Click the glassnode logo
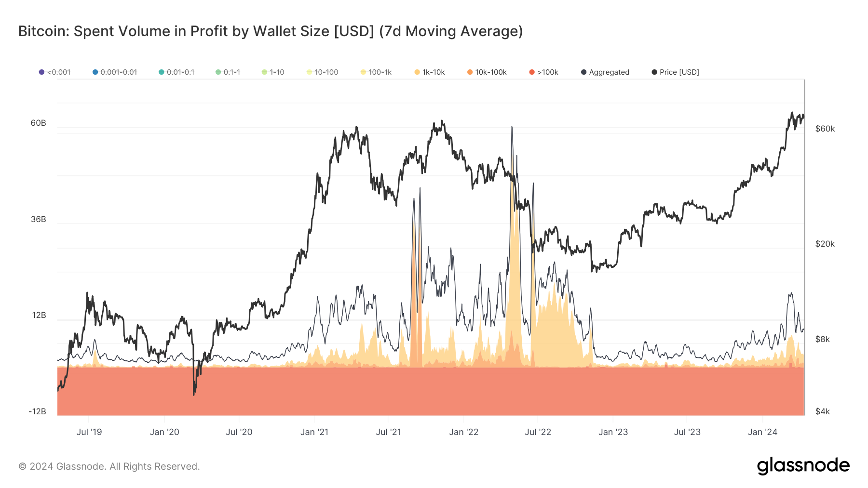The width and height of the screenshot is (868, 488). [803, 466]
